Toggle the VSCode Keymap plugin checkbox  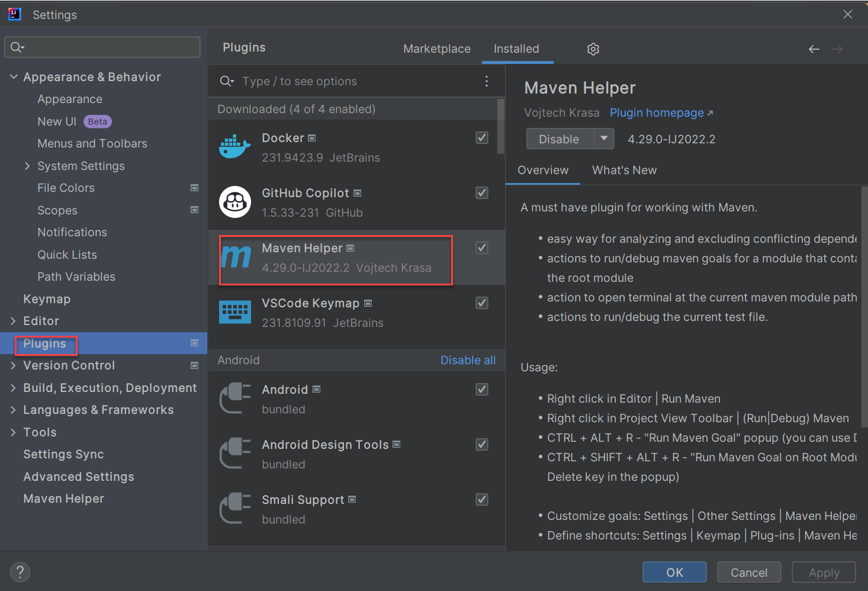pos(482,303)
